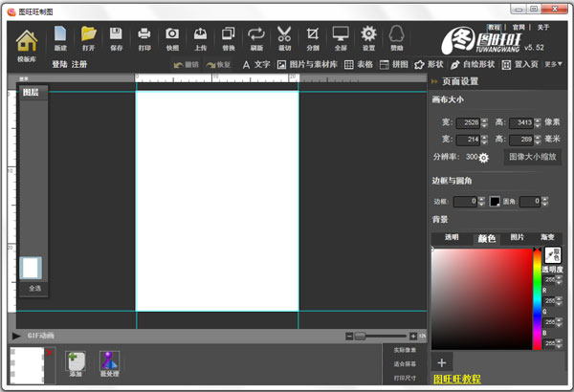Adjust pixel height stepper arrows
574x392 pixels.
pos(538,122)
